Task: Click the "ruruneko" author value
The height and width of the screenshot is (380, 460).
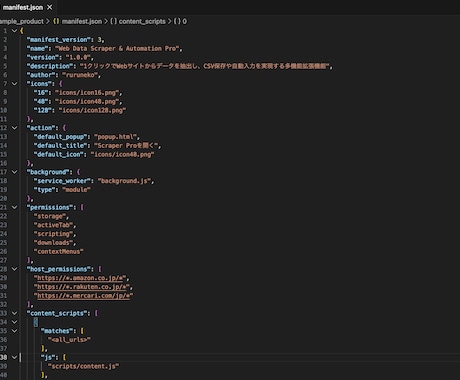Action: coord(80,75)
